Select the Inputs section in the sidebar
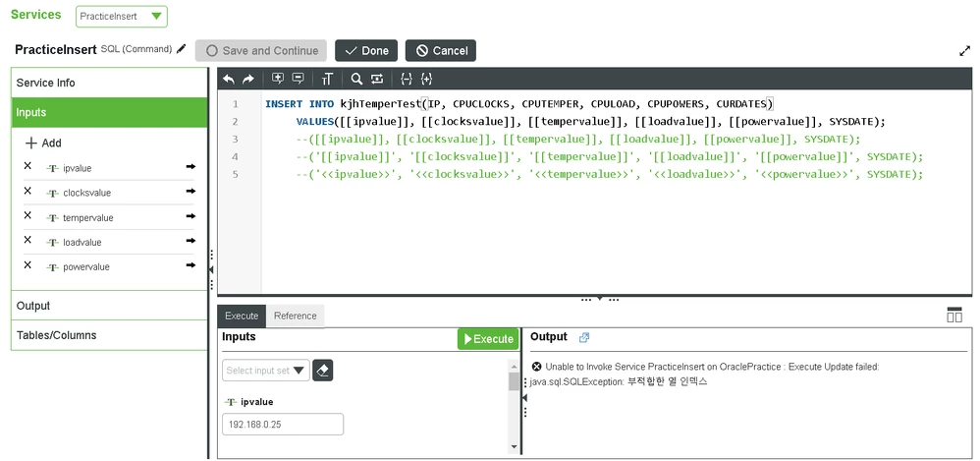This screenshot has height=461, width=980. coord(109,113)
